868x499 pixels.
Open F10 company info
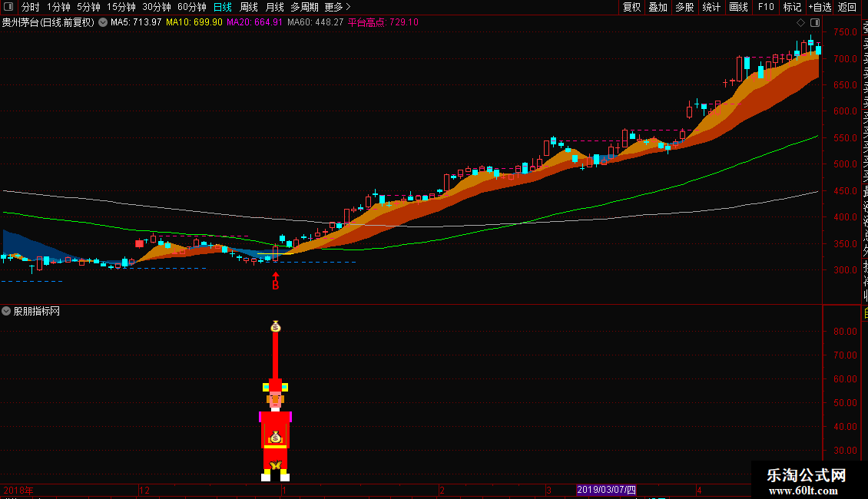pyautogui.click(x=766, y=7)
